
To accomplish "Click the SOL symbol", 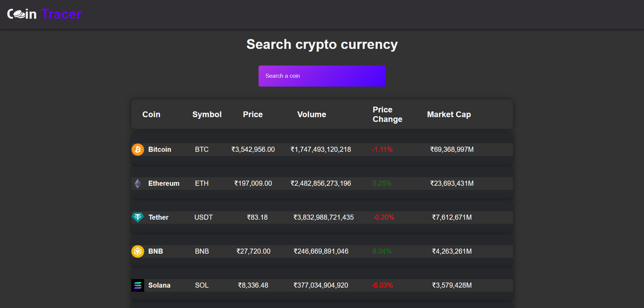I will (x=202, y=285).
